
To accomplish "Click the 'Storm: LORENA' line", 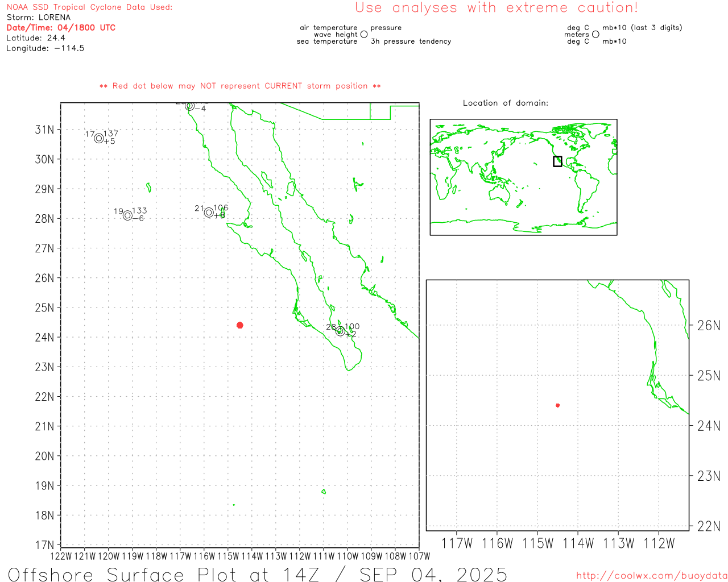I will tap(39, 18).
